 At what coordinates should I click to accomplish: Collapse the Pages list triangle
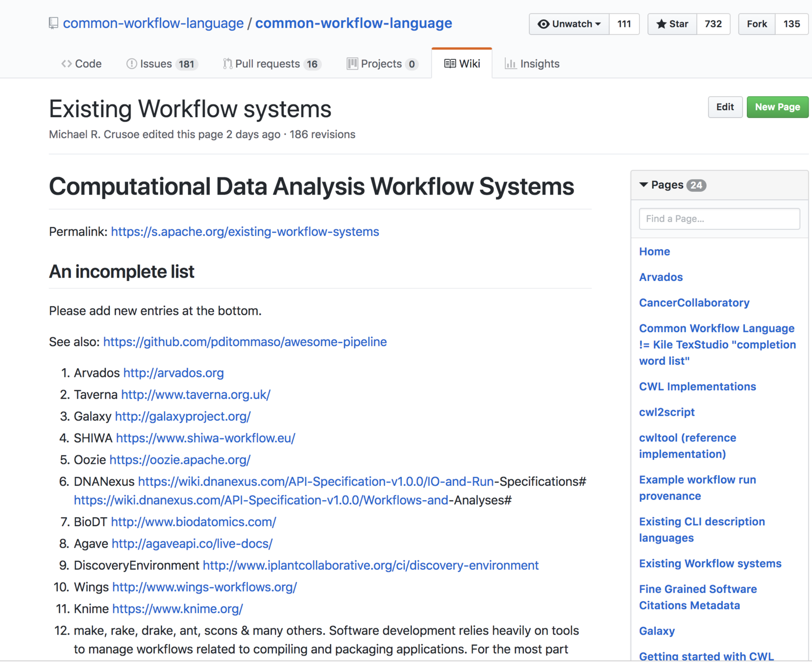643,185
